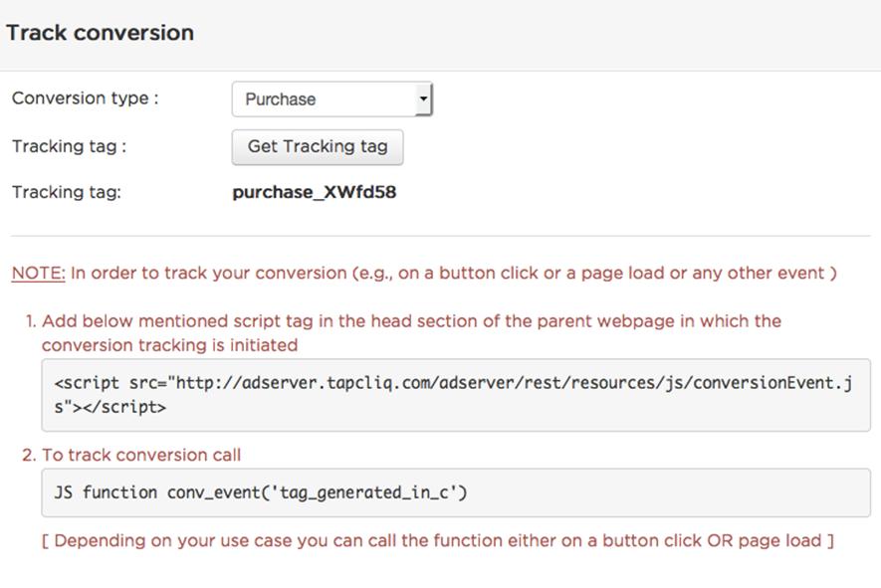The image size is (881, 588).
Task: Click the Purchase value in the combo box
Action: click(x=281, y=99)
